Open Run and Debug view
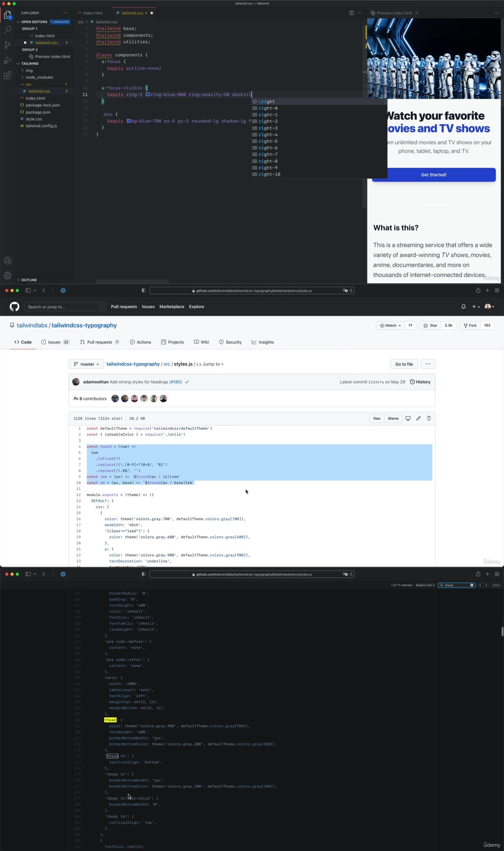Viewport: 504px width, 851px height. (x=7, y=60)
